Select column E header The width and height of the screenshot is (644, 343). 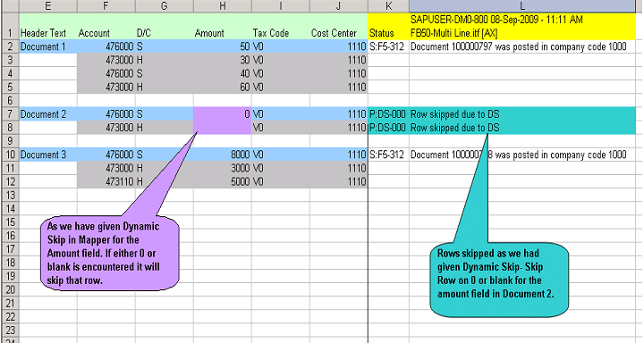48,5
